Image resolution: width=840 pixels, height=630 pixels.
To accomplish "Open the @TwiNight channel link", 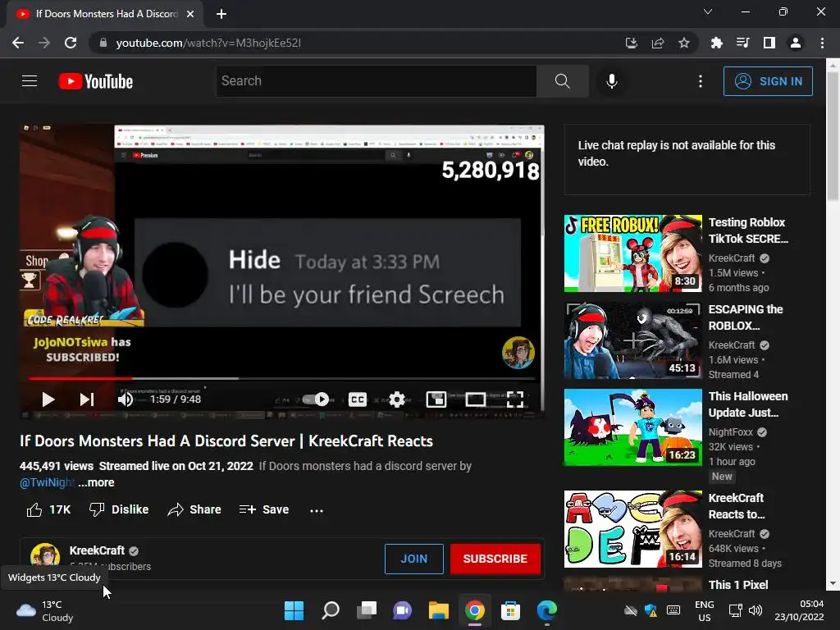I will pos(47,482).
